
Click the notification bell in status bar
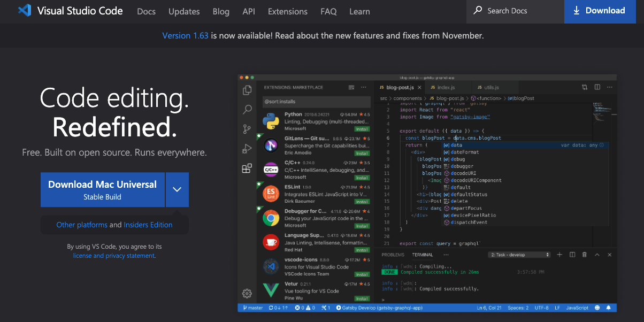click(609, 308)
